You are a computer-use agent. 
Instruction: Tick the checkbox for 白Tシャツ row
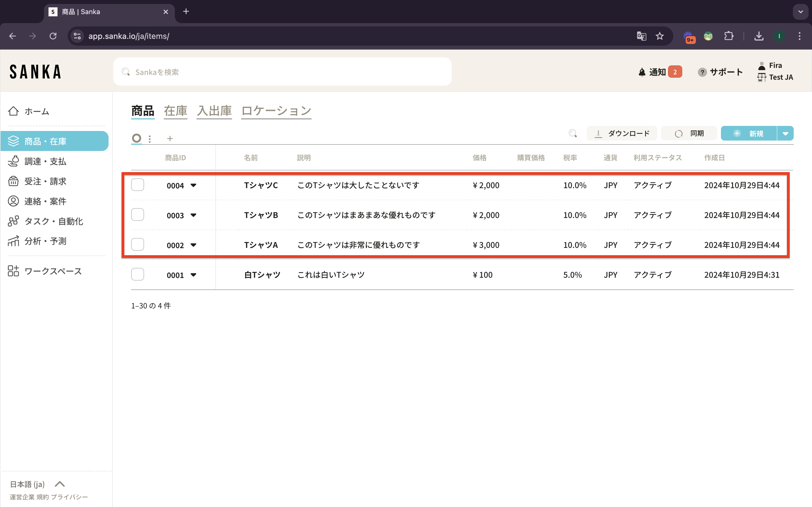(x=138, y=274)
